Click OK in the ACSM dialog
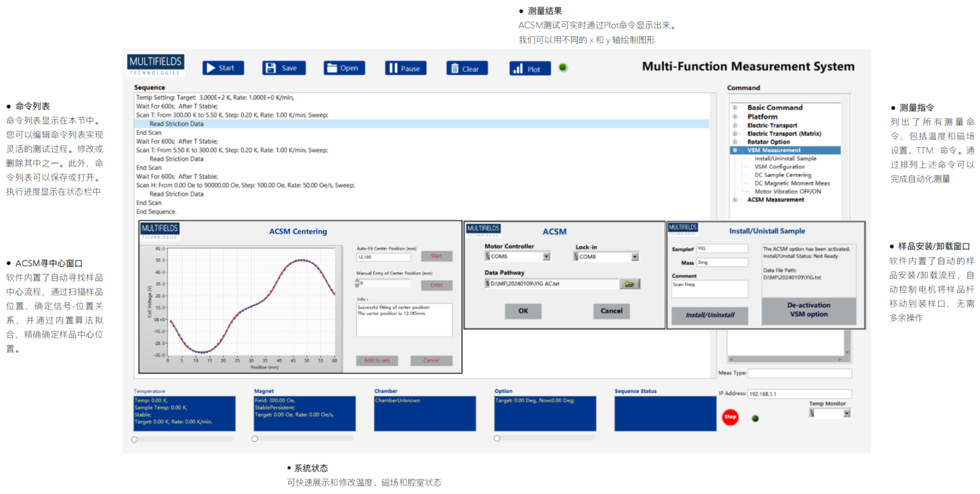The image size is (980, 494). point(523,311)
